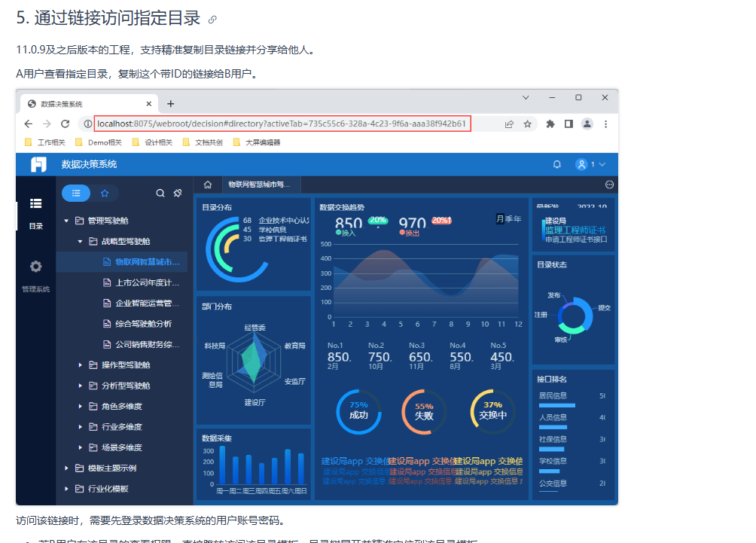Close the 数据决策系统 browser tab
Image resolution: width=756 pixels, height=543 pixels.
pyautogui.click(x=148, y=104)
